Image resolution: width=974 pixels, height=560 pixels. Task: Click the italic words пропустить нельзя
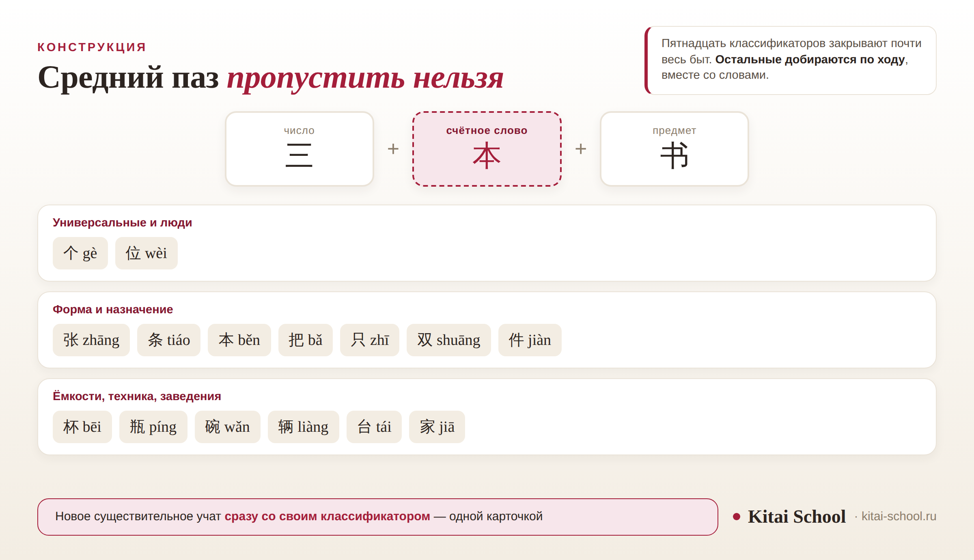pyautogui.click(x=365, y=78)
